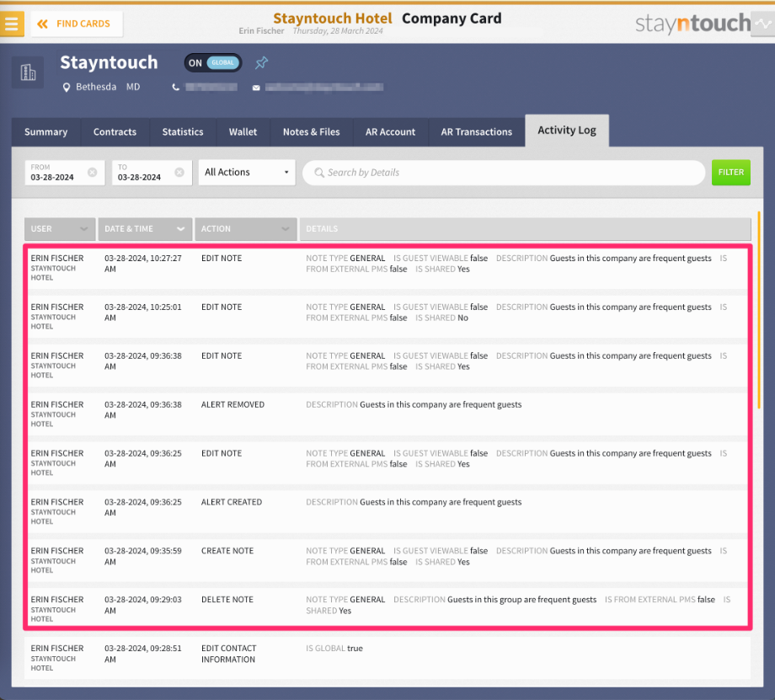Click the DELETE NOTE action entry

(x=227, y=600)
